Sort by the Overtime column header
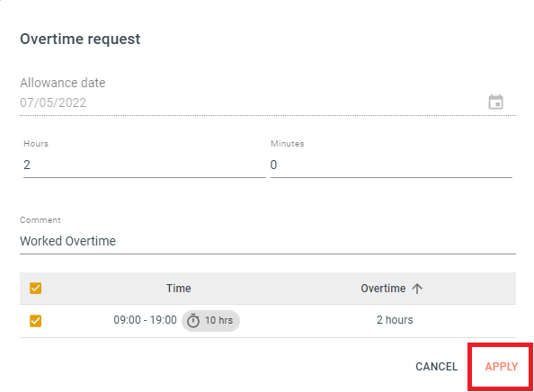This screenshot has height=392, width=534. coord(383,289)
